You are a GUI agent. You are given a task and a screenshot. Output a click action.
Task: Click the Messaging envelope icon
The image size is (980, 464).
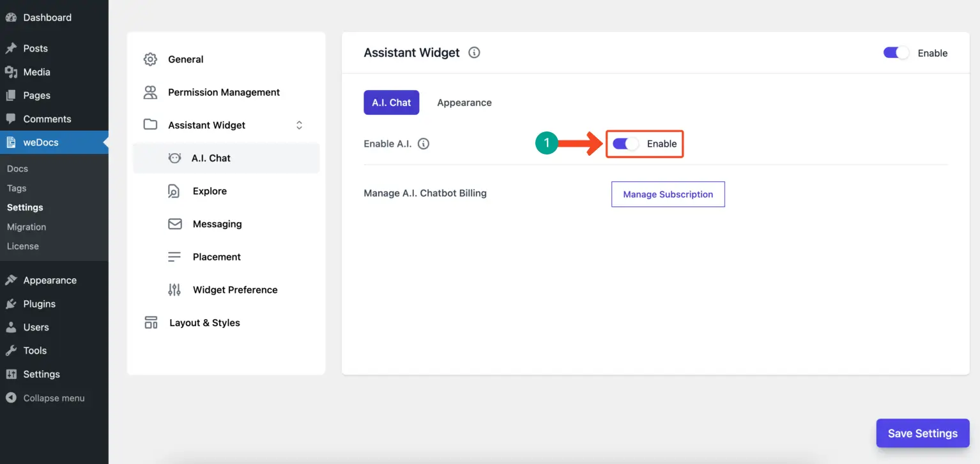[174, 224]
